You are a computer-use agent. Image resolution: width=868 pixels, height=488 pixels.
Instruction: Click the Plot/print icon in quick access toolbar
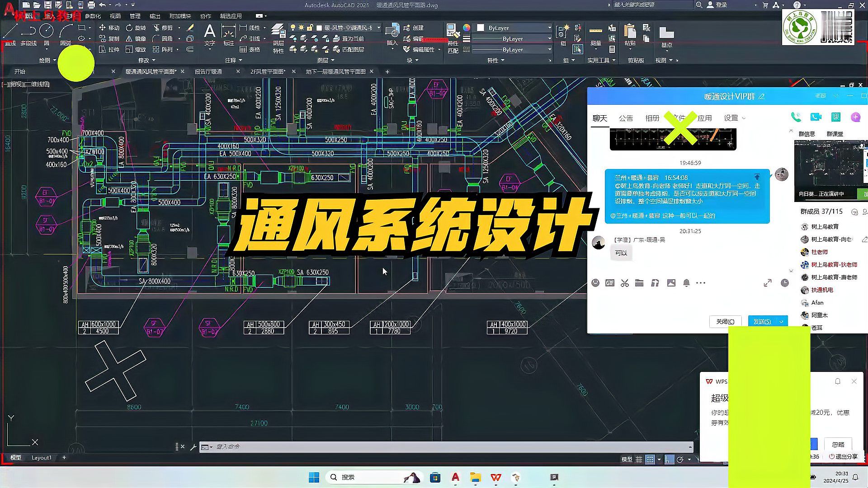click(91, 5)
